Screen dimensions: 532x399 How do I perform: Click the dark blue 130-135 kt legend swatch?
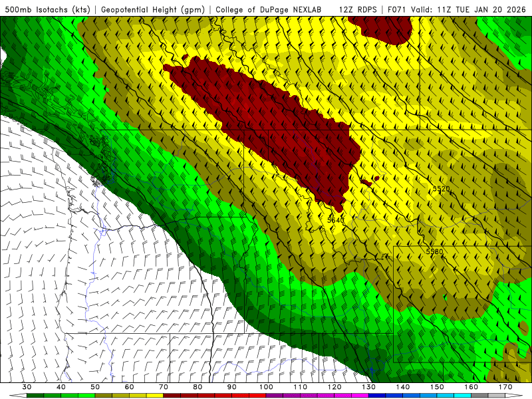click(377, 396)
